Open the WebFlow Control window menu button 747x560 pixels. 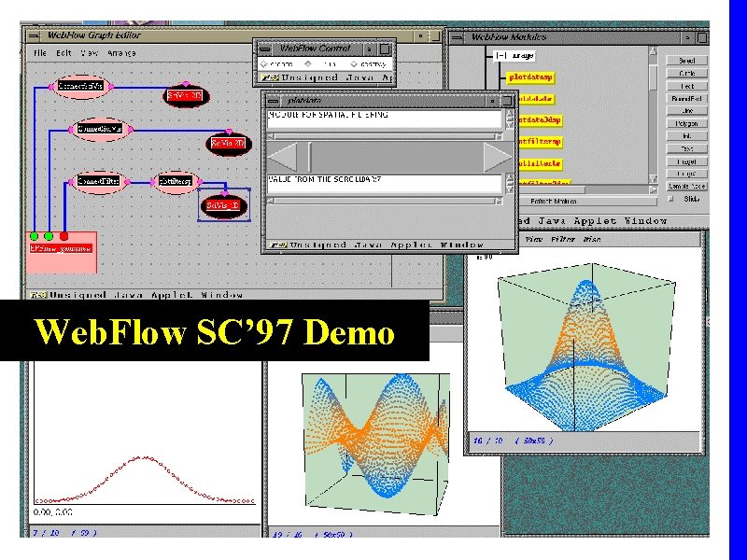[265, 49]
